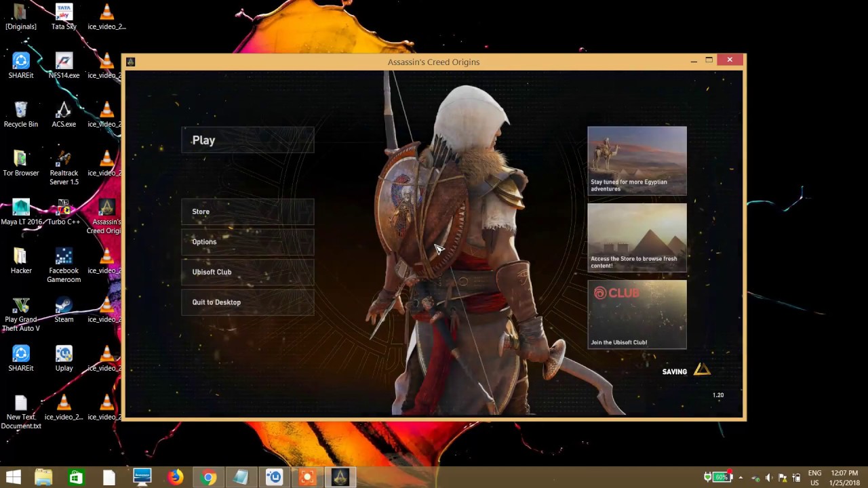Click the game icon in the title bar
Screen dimensions: 868x488
(x=131, y=62)
